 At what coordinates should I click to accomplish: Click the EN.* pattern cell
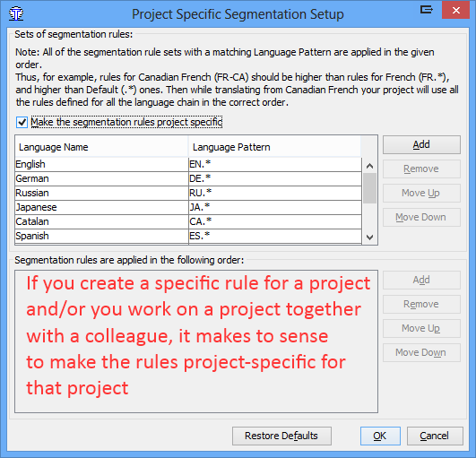point(275,164)
